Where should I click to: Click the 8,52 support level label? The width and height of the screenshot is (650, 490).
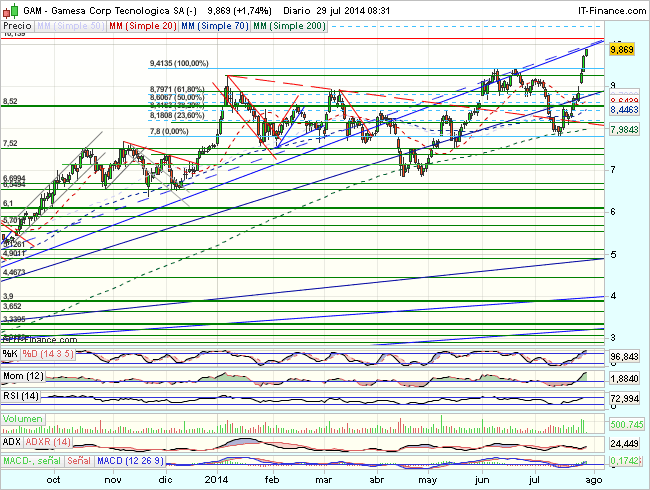point(10,101)
